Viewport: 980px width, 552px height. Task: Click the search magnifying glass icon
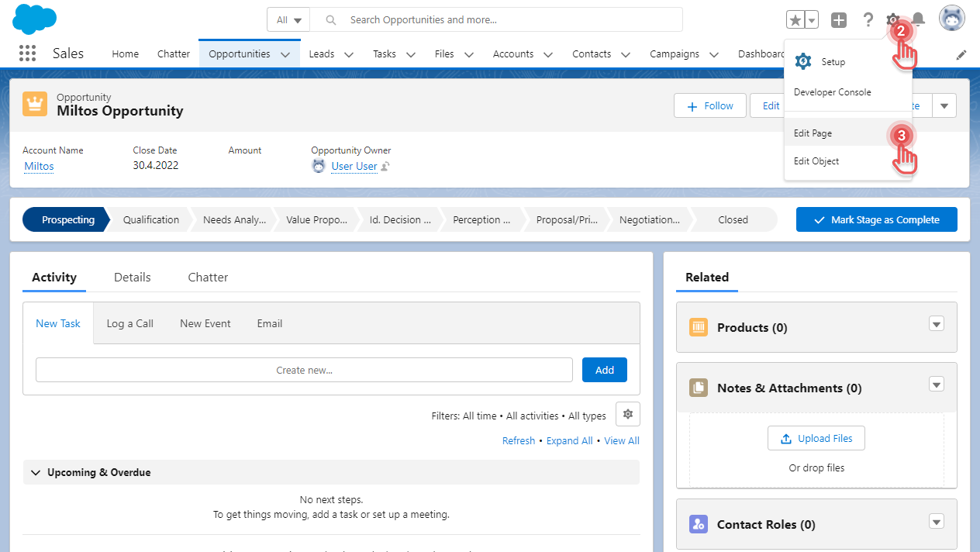click(x=330, y=19)
